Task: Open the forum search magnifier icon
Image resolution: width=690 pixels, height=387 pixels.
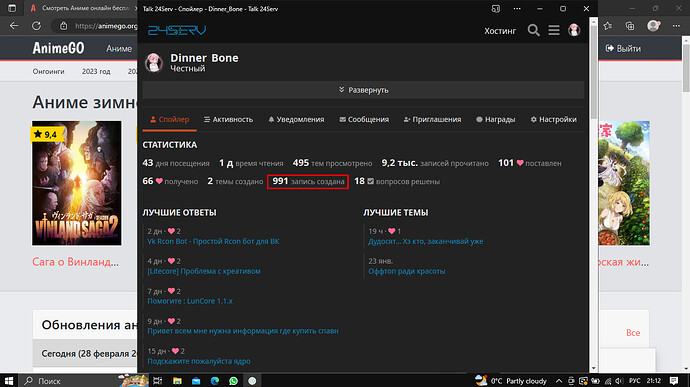Action: (533, 30)
